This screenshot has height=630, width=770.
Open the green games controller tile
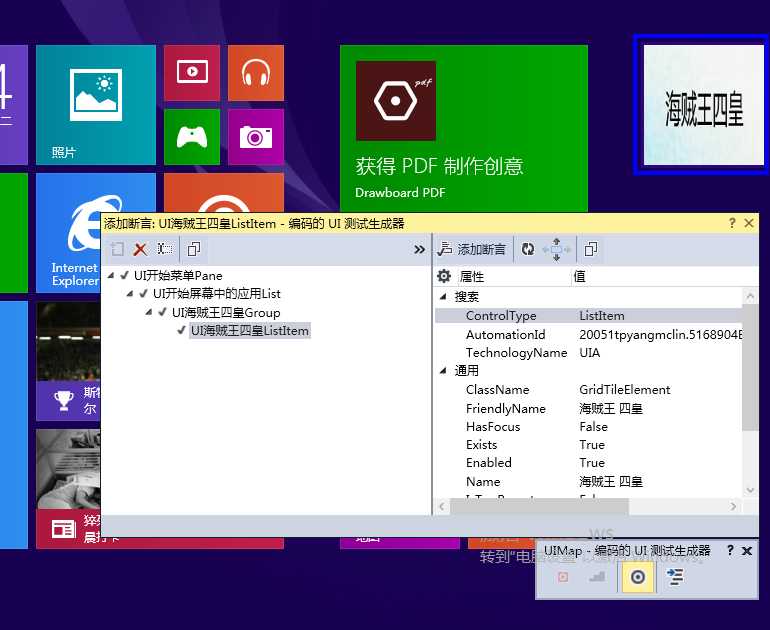pos(192,137)
